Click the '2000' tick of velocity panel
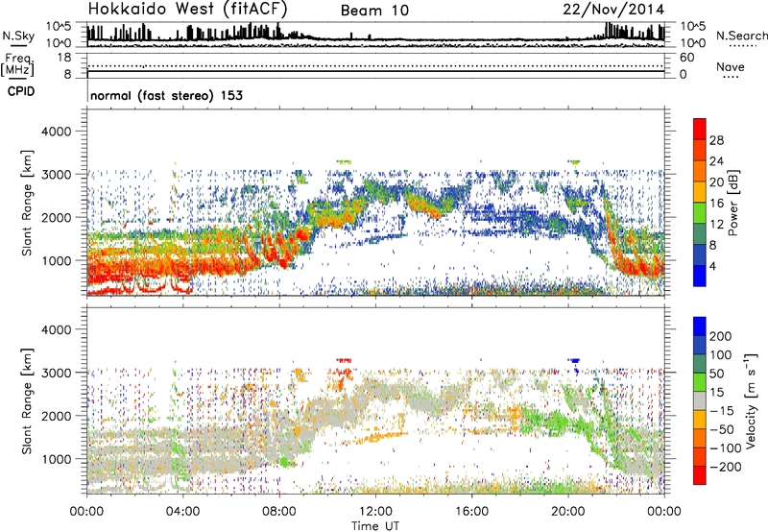 point(56,416)
